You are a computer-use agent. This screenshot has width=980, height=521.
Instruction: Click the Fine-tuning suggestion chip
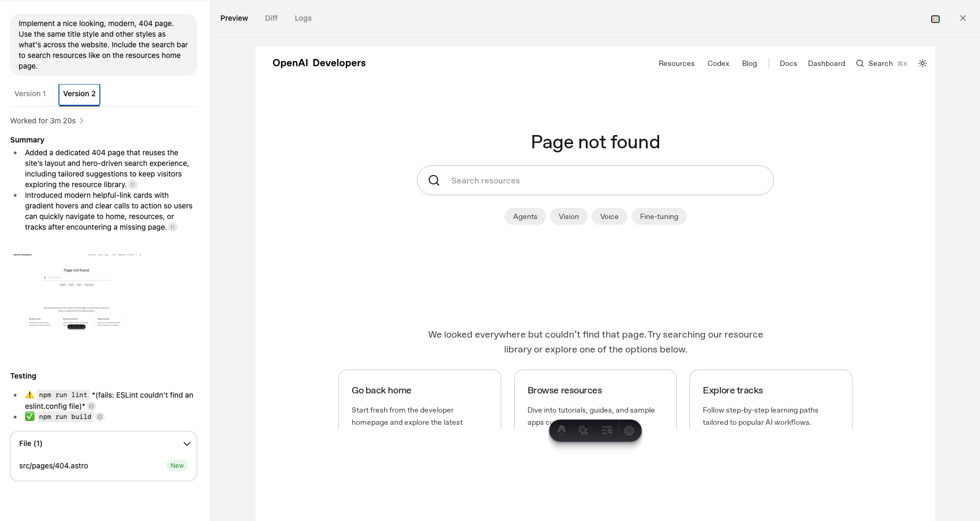[x=659, y=216]
